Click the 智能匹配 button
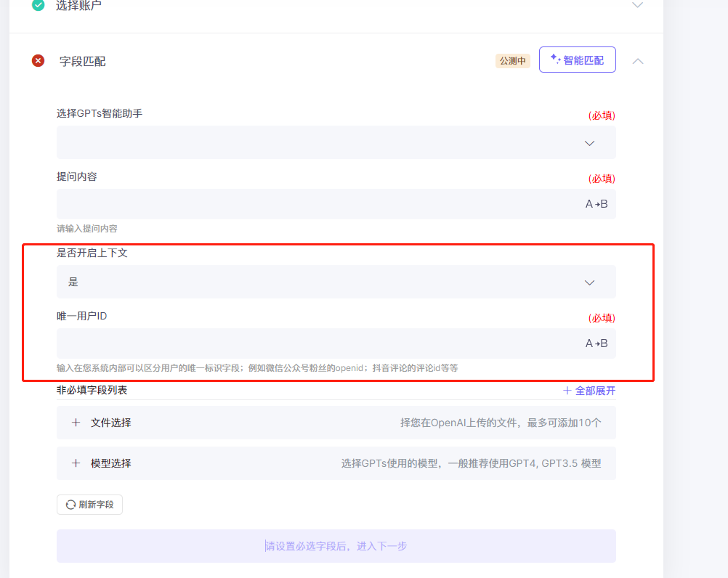 (x=577, y=60)
